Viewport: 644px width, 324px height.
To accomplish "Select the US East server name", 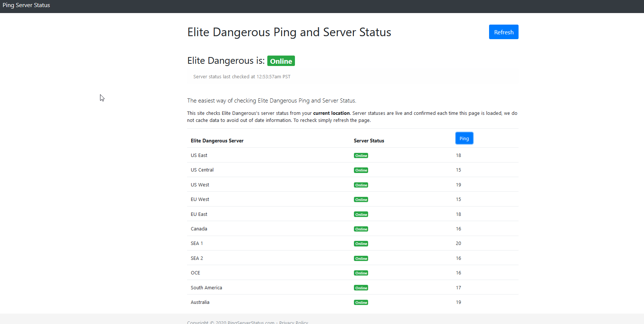I will [199, 155].
